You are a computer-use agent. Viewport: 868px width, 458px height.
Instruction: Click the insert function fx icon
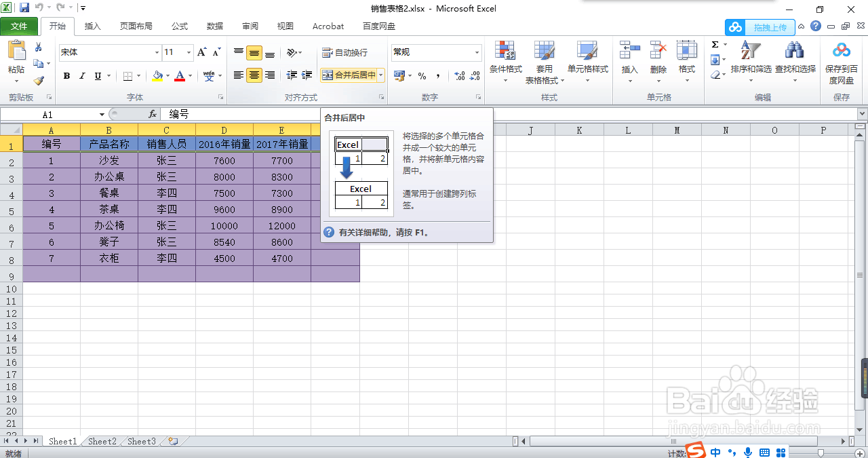pos(153,115)
